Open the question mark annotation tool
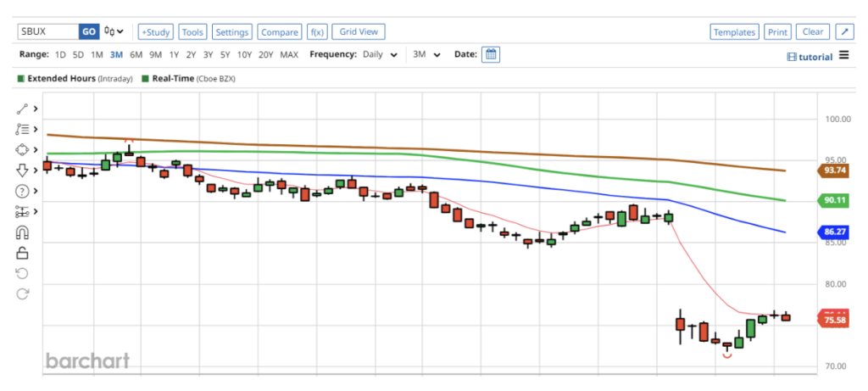The height and width of the screenshot is (391, 868). tap(22, 191)
